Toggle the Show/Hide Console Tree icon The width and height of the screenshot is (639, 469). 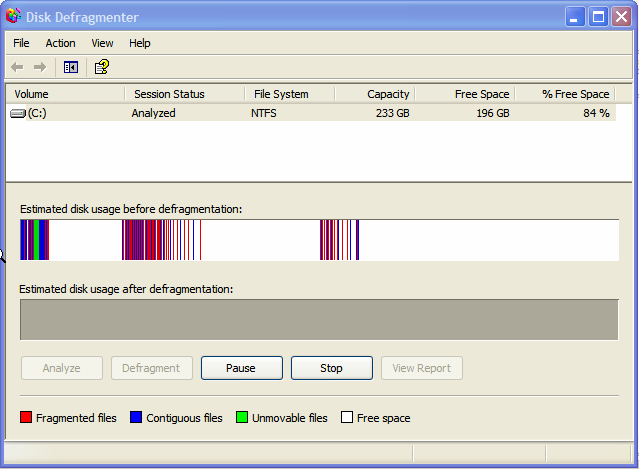click(x=71, y=67)
